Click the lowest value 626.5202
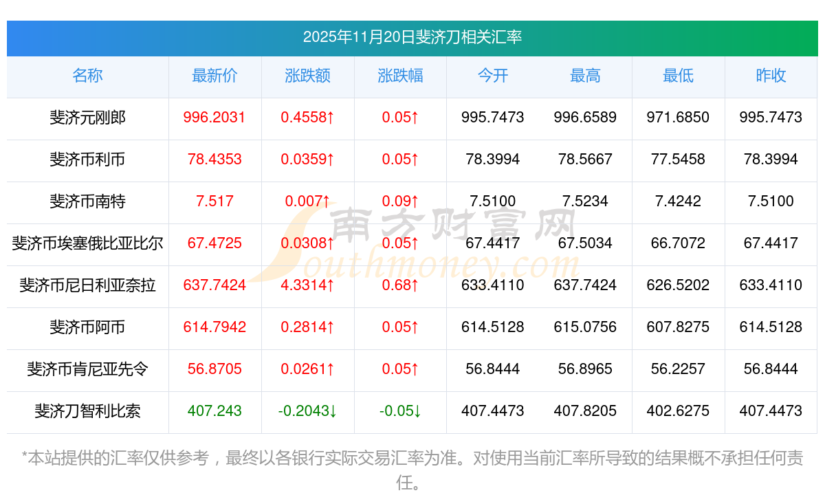Image resolution: width=825 pixels, height=504 pixels. pos(678,285)
